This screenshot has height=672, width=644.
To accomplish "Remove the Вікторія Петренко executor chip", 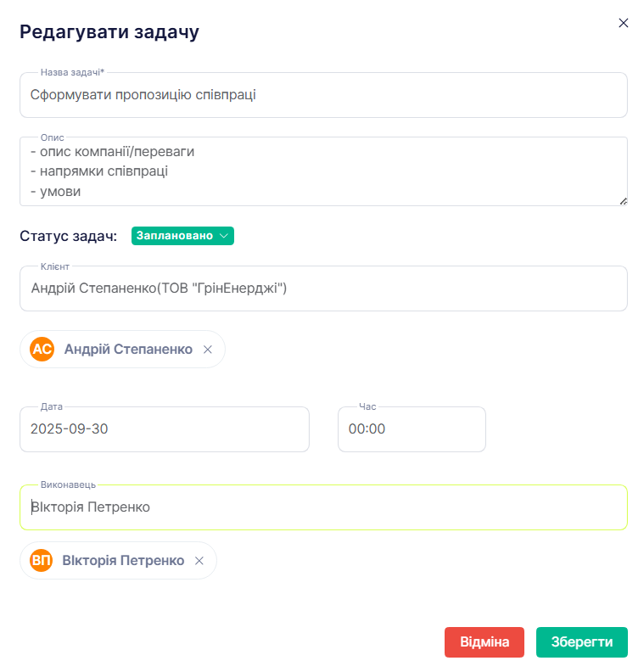I will [x=199, y=561].
